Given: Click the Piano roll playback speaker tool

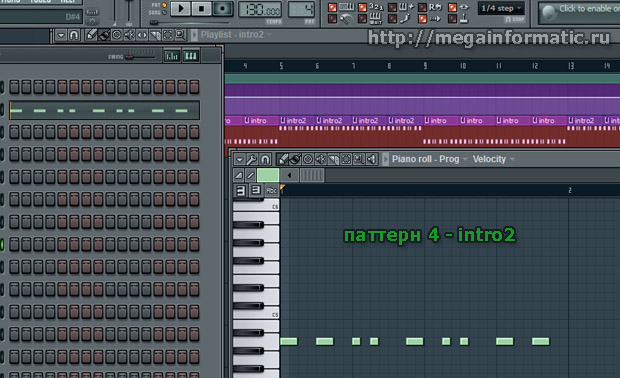Looking at the screenshot, I should (x=371, y=159).
